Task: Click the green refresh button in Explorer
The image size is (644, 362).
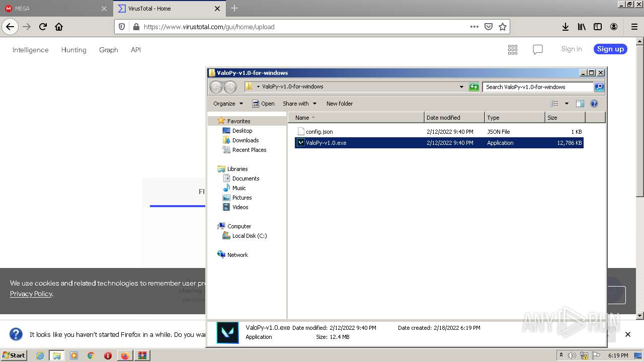Action: (474, 87)
